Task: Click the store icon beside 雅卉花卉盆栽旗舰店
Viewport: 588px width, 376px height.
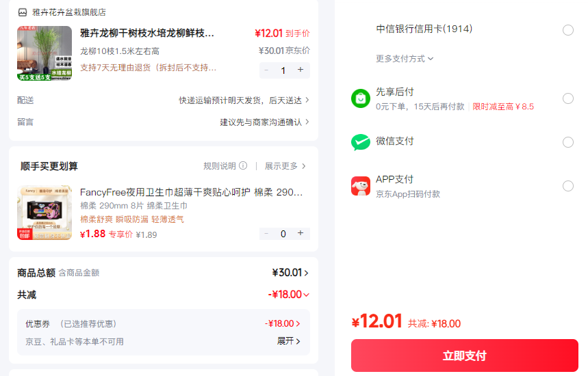Action: pos(23,12)
